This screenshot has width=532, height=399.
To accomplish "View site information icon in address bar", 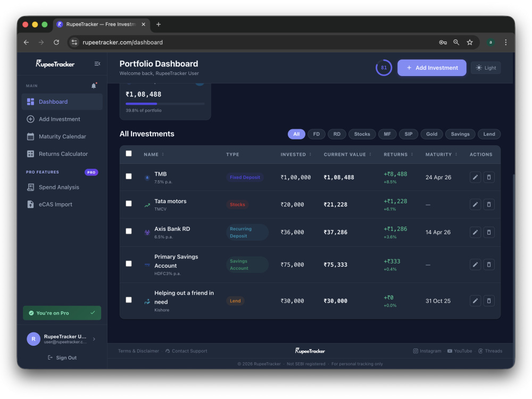I will pos(74,43).
